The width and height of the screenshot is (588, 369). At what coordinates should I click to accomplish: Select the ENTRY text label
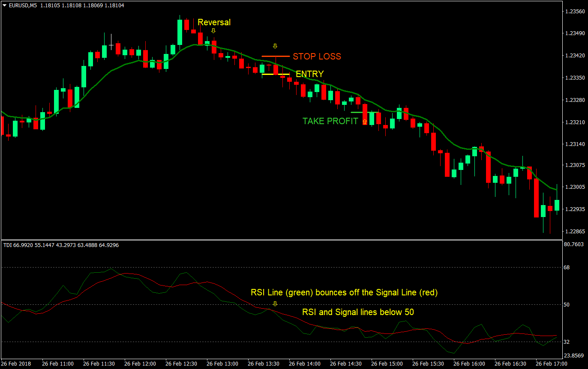click(x=309, y=74)
